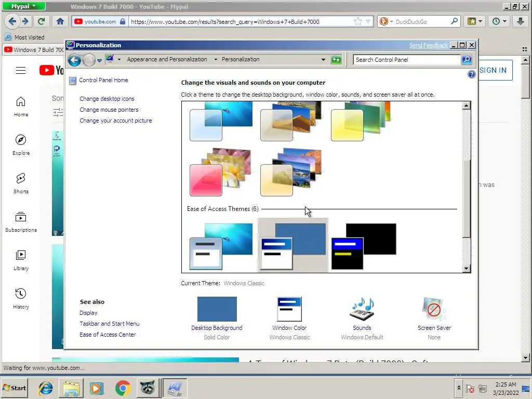Image resolution: width=532 pixels, height=399 pixels.
Task: Open the Mypal downloads arrow icon
Action: click(520, 21)
